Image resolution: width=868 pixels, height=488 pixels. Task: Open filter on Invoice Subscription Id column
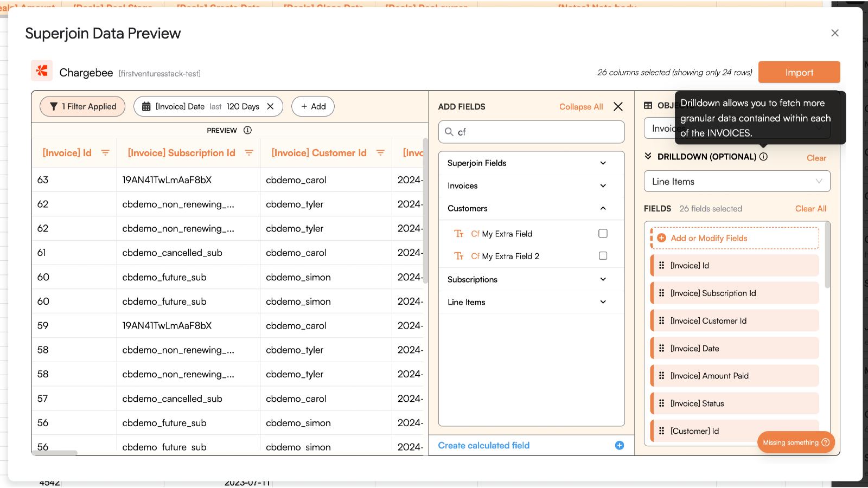tap(249, 153)
